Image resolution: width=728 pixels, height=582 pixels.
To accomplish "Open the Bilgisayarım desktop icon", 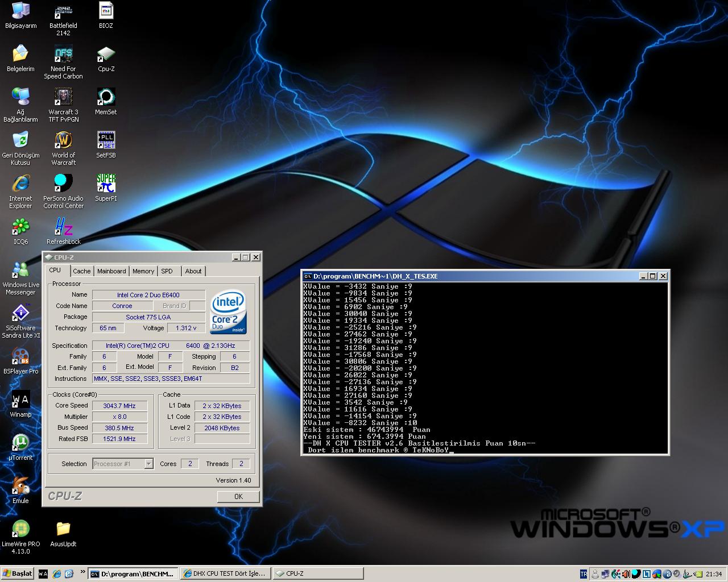I will [x=20, y=15].
